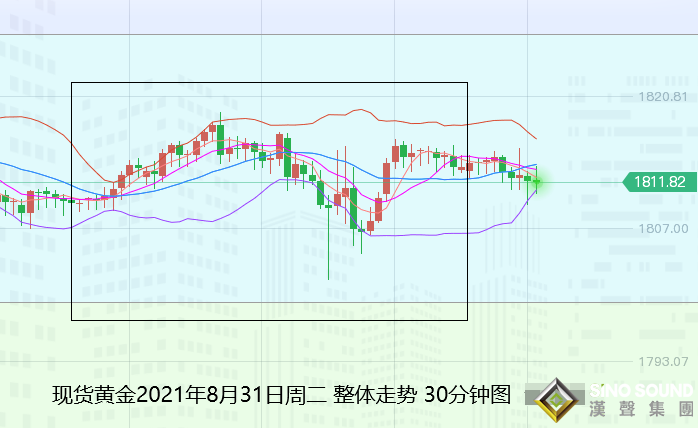
Task: Click the red upper Bollinger band peak
Action: click(x=356, y=107)
